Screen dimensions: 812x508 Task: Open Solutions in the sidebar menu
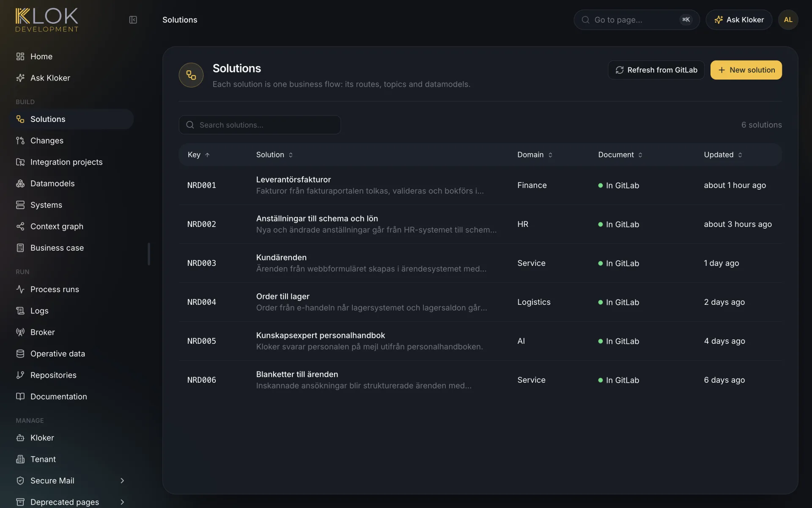point(72,119)
